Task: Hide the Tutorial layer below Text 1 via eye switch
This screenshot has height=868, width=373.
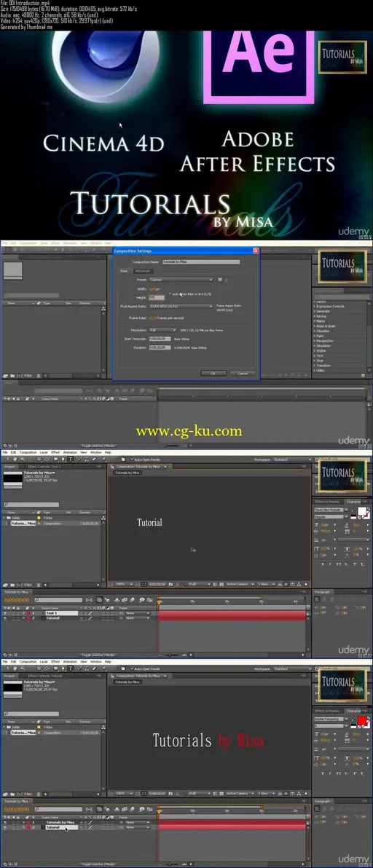Action: pyautogui.click(x=5, y=618)
